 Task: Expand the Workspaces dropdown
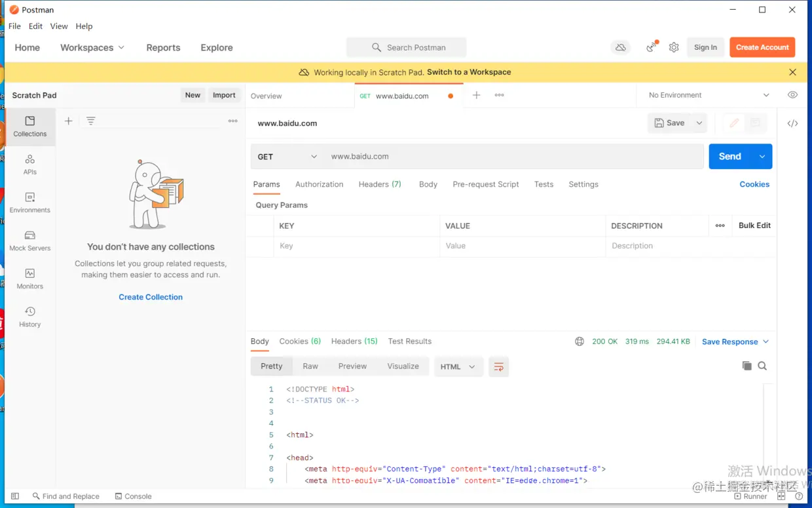(92, 47)
